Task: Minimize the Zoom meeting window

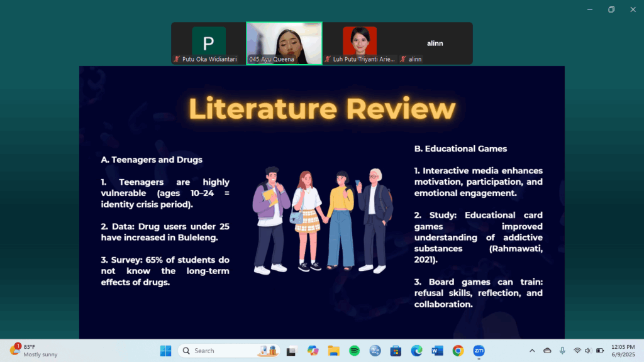Action: (x=590, y=9)
